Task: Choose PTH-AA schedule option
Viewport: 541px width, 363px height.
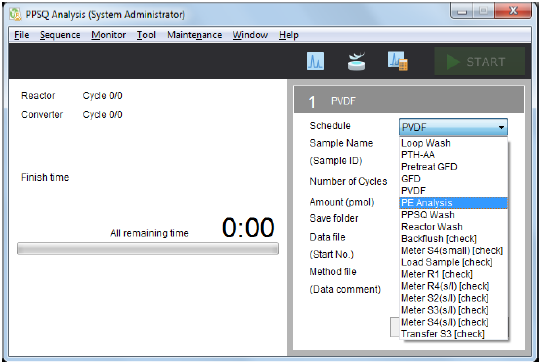Action: (453, 155)
